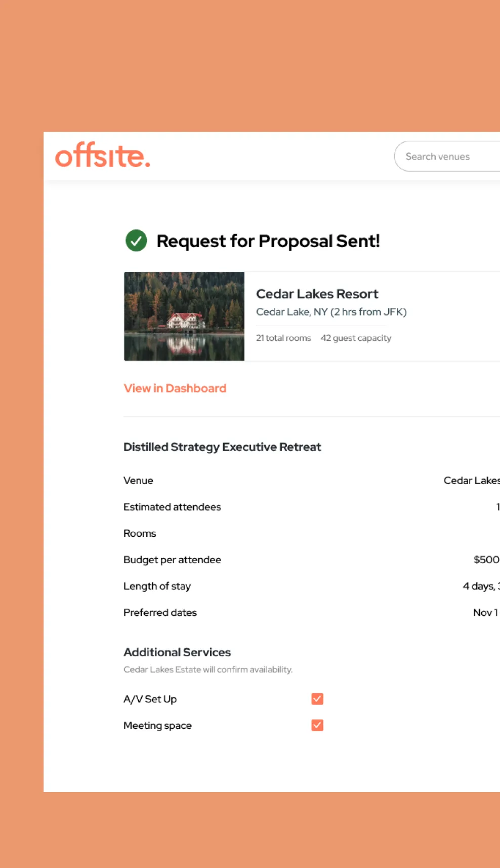Click the Length of stay row
Screen dimensions: 500x868
pos(312,586)
